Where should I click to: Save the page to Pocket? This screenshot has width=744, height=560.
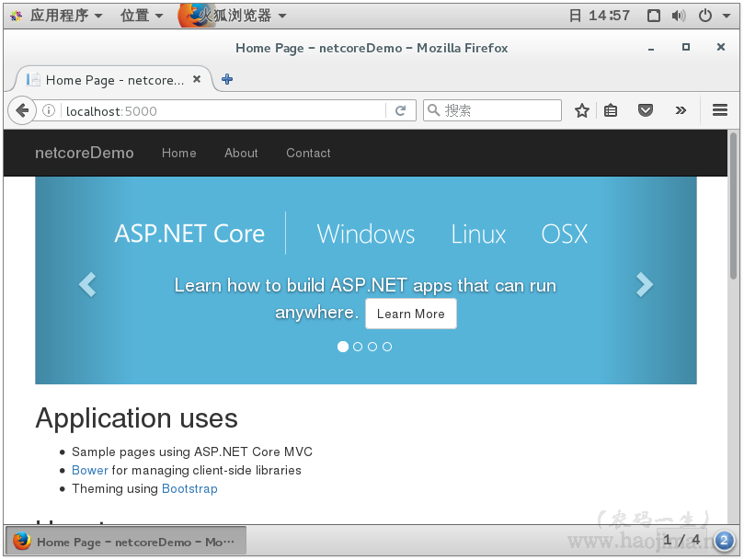[x=646, y=110]
